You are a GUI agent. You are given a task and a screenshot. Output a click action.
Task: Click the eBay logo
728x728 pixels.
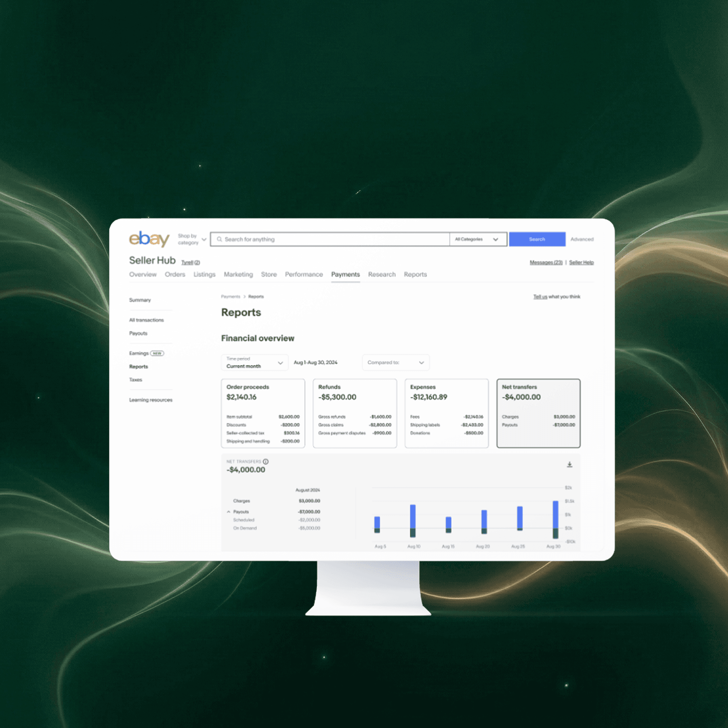click(x=149, y=239)
